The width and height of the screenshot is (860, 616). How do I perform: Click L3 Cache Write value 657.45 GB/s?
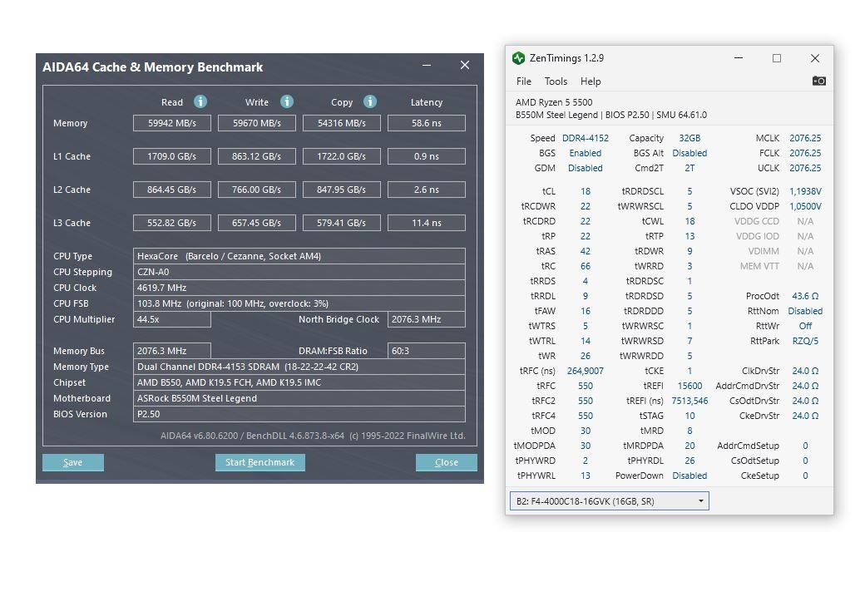(x=257, y=223)
